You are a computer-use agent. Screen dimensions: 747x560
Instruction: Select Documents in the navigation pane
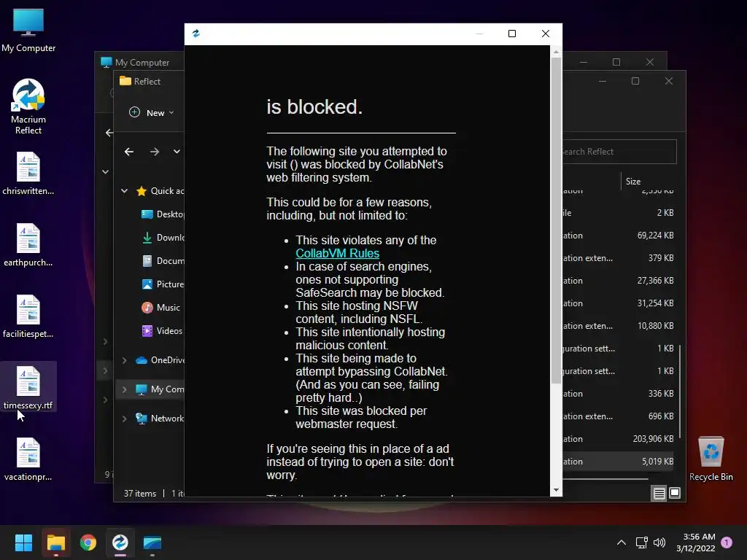coord(162,261)
